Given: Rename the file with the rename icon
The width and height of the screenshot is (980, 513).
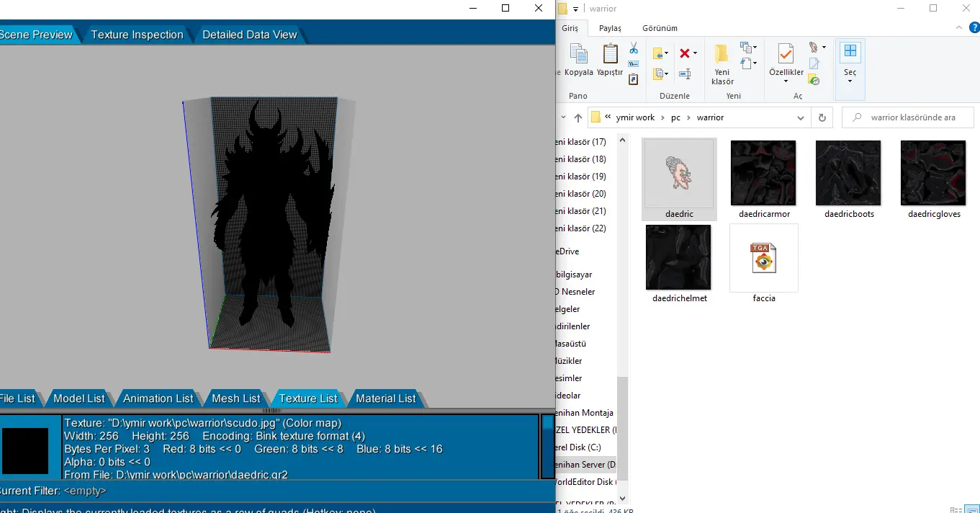Looking at the screenshot, I should point(685,73).
